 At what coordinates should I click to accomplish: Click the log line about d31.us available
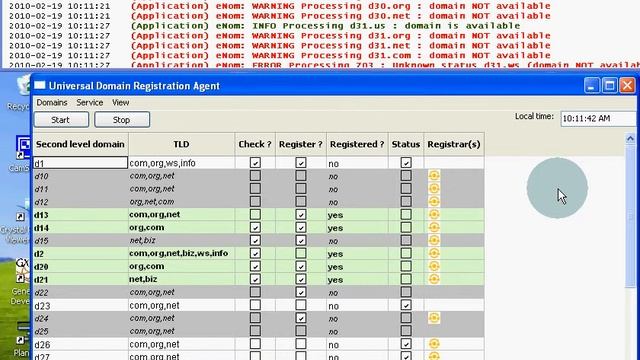264,26
